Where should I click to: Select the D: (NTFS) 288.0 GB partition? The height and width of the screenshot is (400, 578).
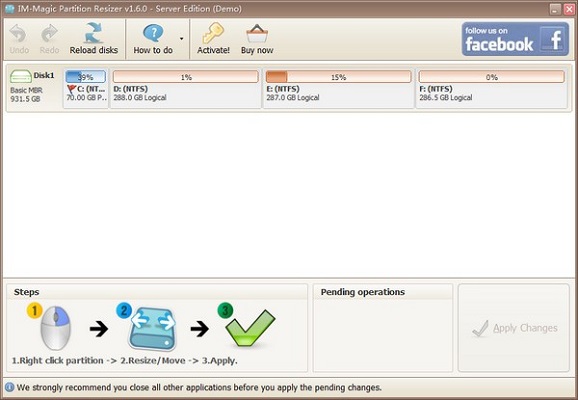tap(186, 88)
